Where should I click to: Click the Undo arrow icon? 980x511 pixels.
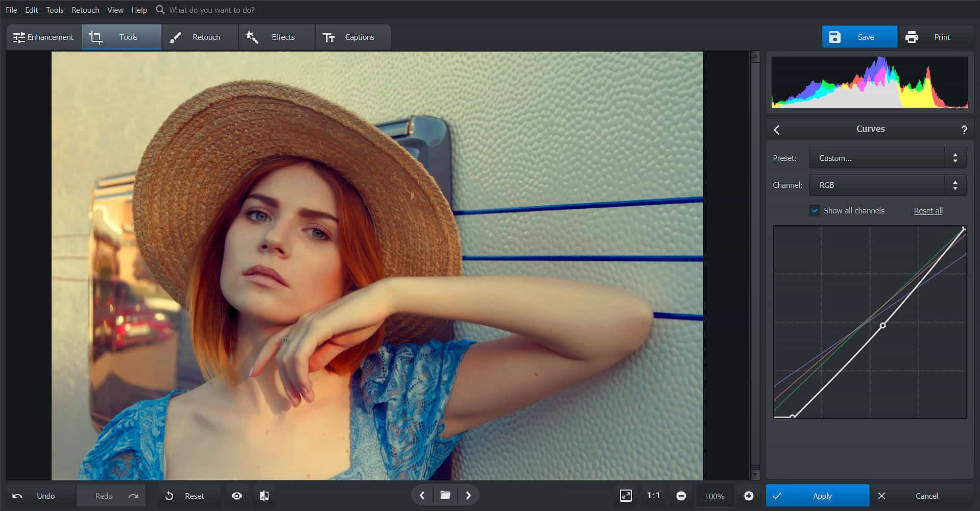pyautogui.click(x=18, y=495)
